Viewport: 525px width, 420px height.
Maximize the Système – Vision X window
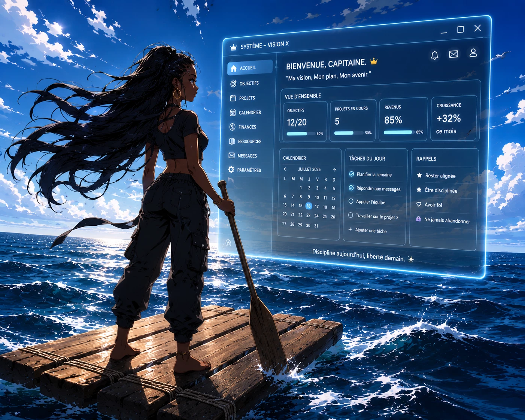point(461,30)
